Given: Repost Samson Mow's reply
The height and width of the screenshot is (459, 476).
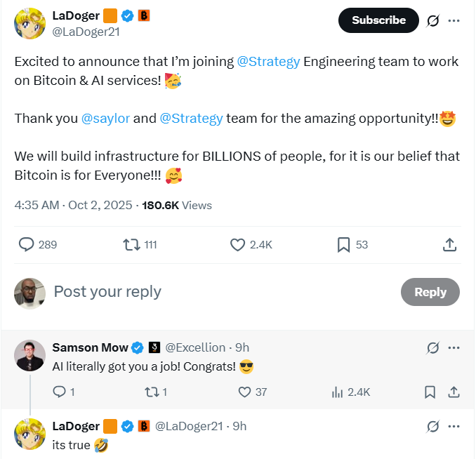Looking at the screenshot, I should coord(150,392).
